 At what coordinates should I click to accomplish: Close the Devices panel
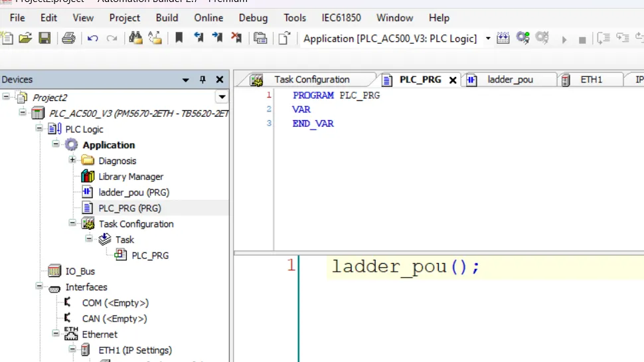[220, 79]
